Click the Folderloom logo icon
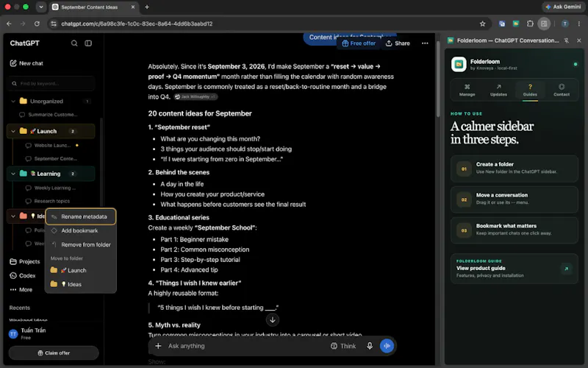588x368 pixels. (459, 64)
